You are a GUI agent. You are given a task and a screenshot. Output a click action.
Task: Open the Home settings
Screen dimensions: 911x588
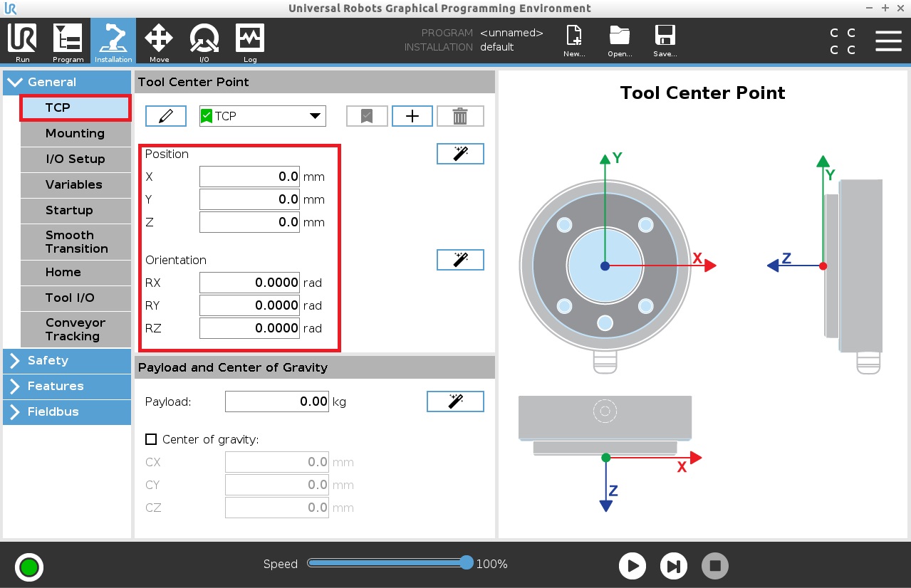pos(76,272)
